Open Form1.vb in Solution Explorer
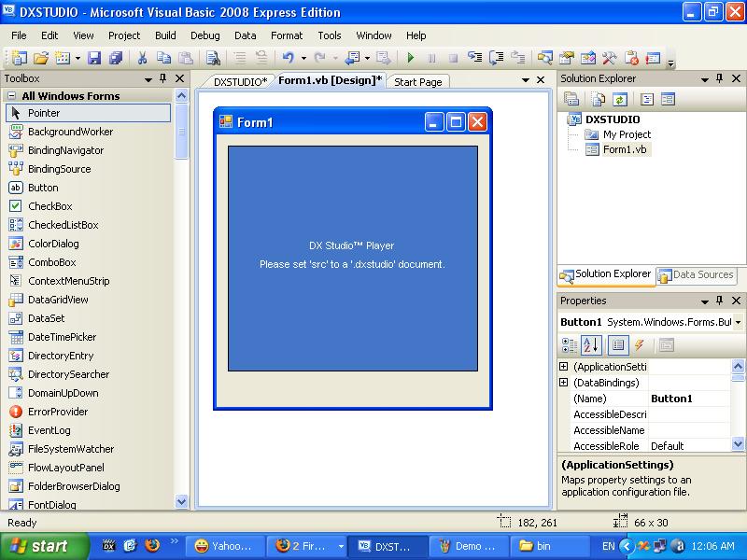The image size is (747, 560). coord(624,149)
